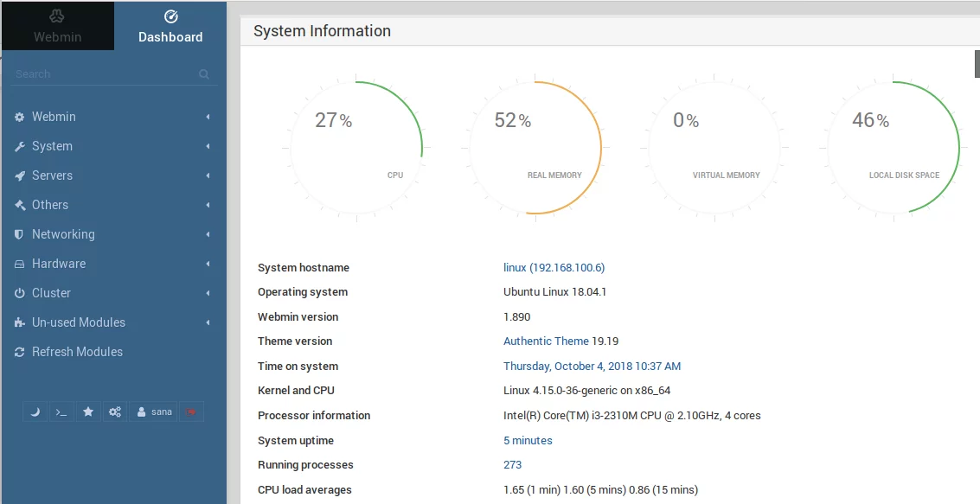The height and width of the screenshot is (504, 980).
Task: Click Refresh Modules in sidebar
Action: (x=77, y=352)
